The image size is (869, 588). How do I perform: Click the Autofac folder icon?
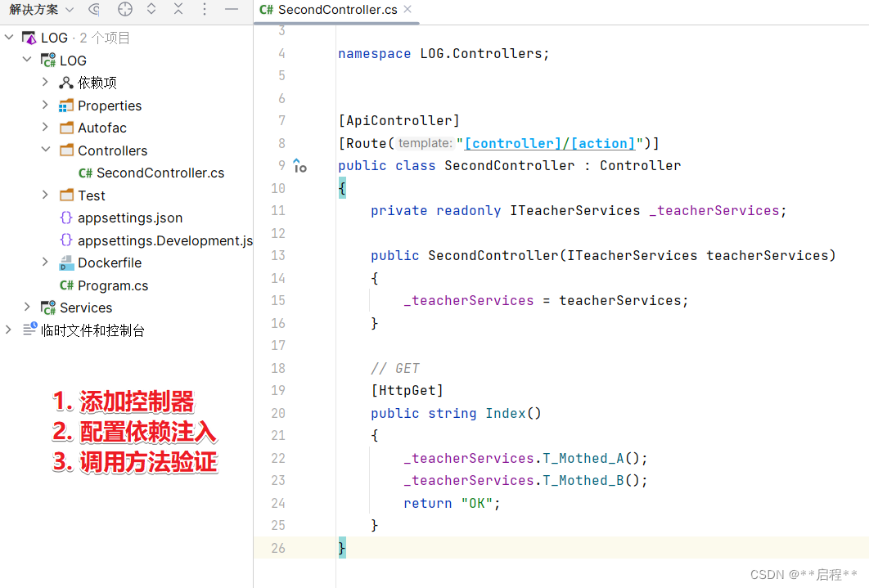pos(66,128)
